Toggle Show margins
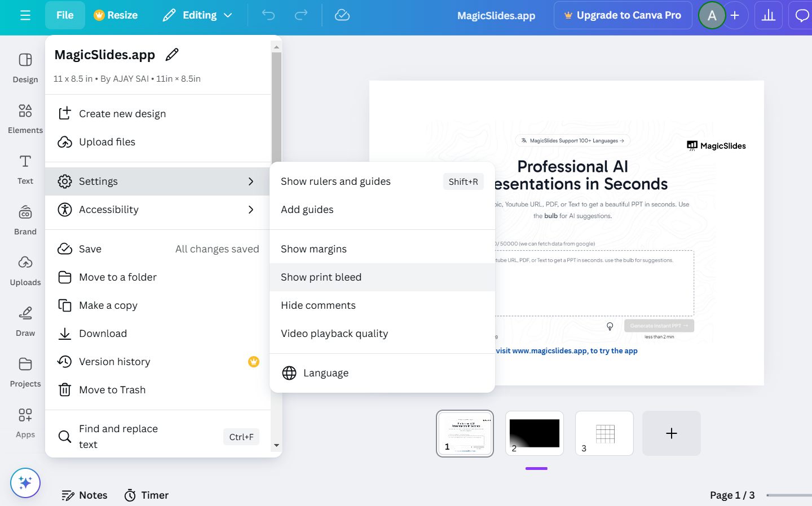The image size is (812, 506). (x=382, y=249)
